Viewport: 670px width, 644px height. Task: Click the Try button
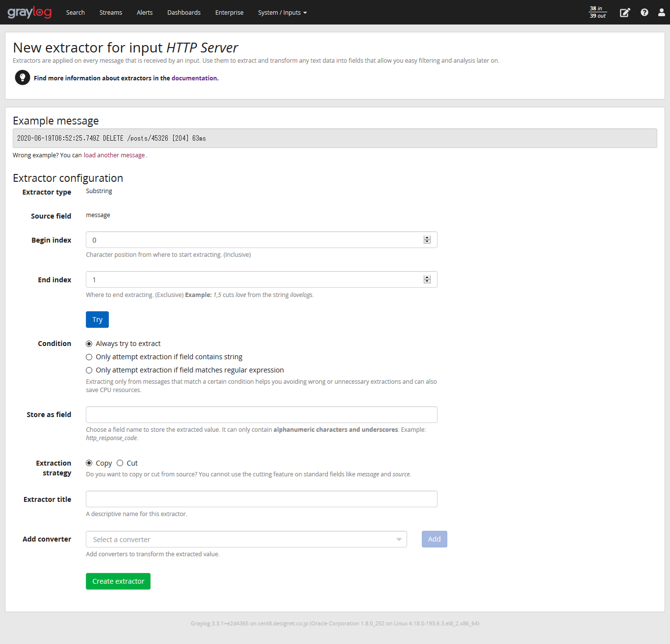point(97,320)
